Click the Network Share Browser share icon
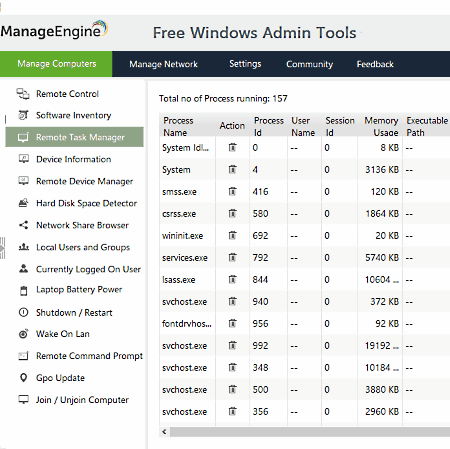 (x=23, y=225)
